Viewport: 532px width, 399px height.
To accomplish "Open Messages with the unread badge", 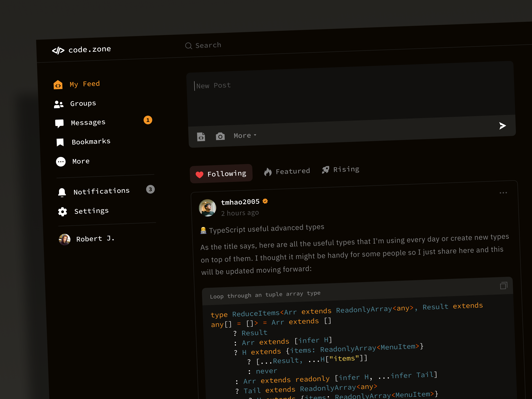I will point(88,122).
